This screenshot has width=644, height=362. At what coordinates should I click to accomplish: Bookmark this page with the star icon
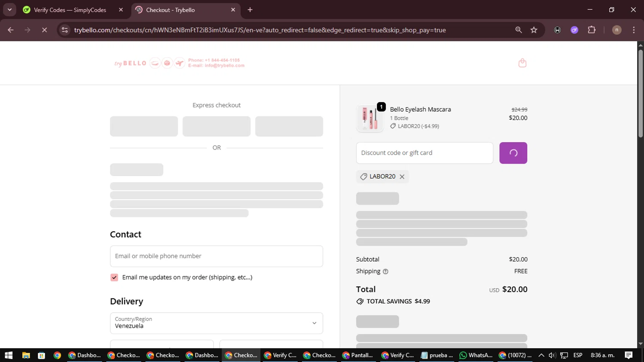pyautogui.click(x=534, y=30)
